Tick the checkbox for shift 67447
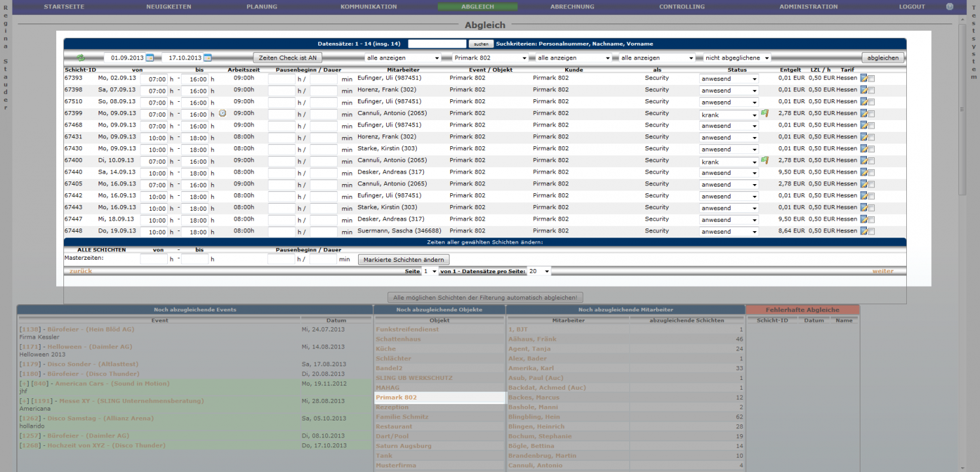Screen dimensions: 980x472 tap(872, 220)
